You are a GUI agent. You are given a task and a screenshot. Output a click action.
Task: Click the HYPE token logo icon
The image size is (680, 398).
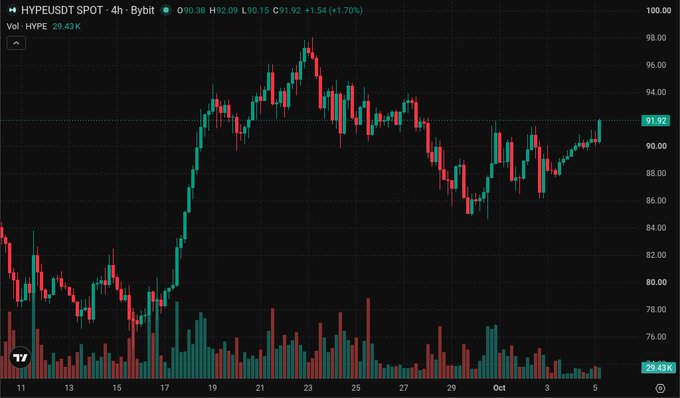tap(12, 10)
